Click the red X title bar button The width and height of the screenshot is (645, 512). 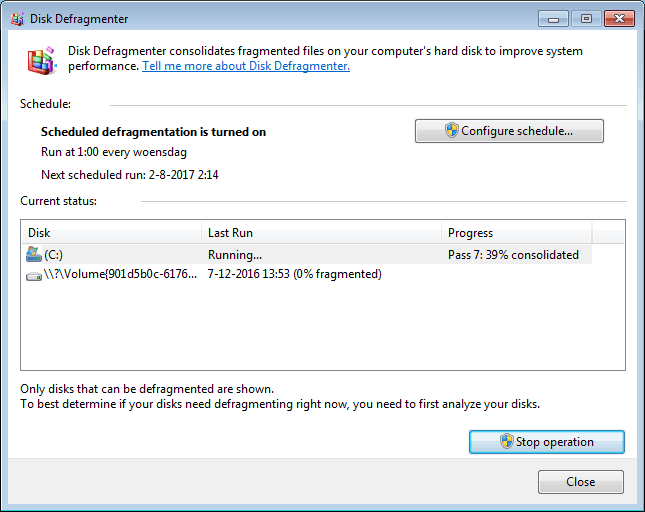[x=619, y=19]
